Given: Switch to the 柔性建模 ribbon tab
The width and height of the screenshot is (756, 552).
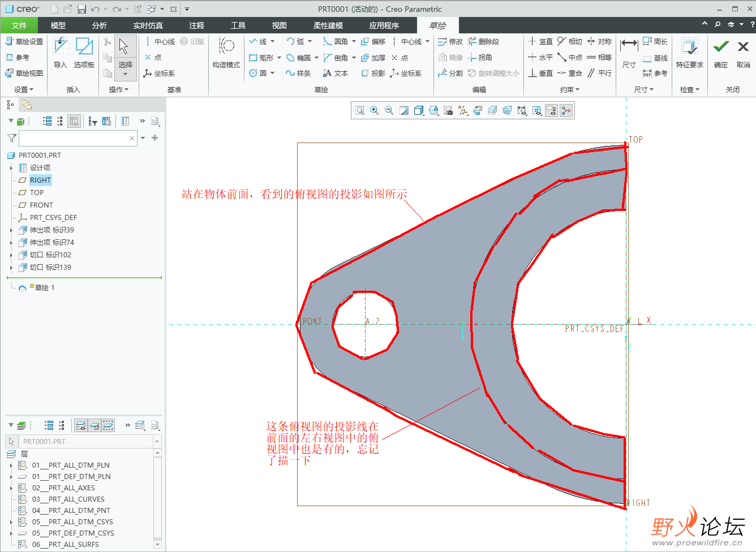Looking at the screenshot, I should [328, 25].
